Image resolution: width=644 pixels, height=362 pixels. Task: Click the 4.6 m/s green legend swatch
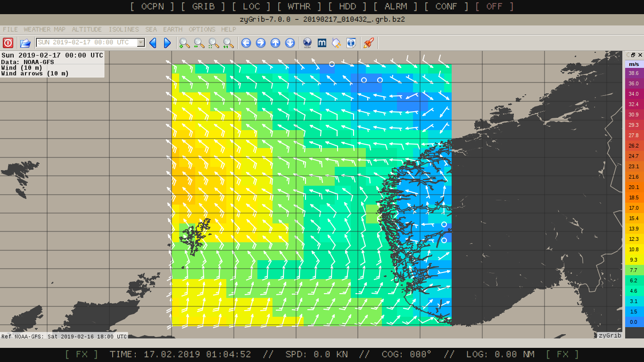634,291
